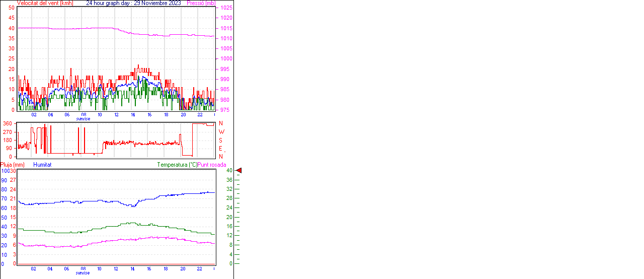Select the 'Pluja (mm)' legend label
644x279 pixels.
pyautogui.click(x=13, y=165)
